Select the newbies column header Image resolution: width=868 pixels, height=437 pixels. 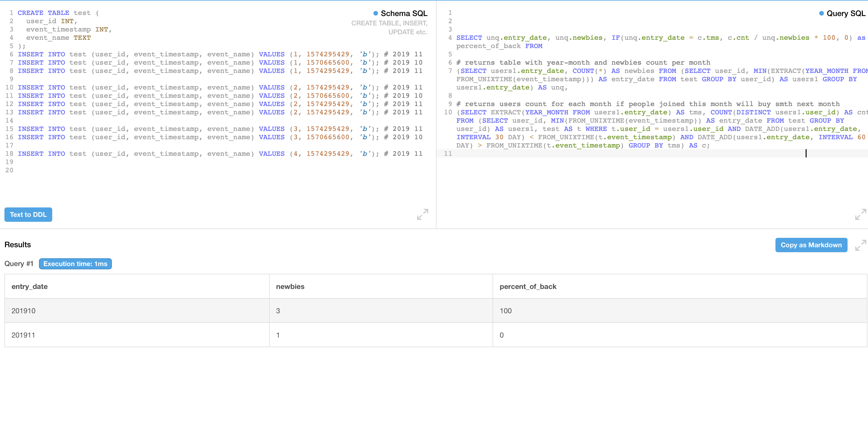coord(290,286)
